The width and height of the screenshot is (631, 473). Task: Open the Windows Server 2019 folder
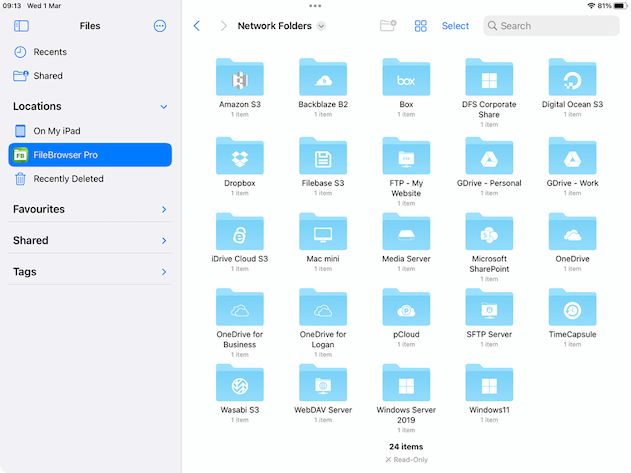406,383
